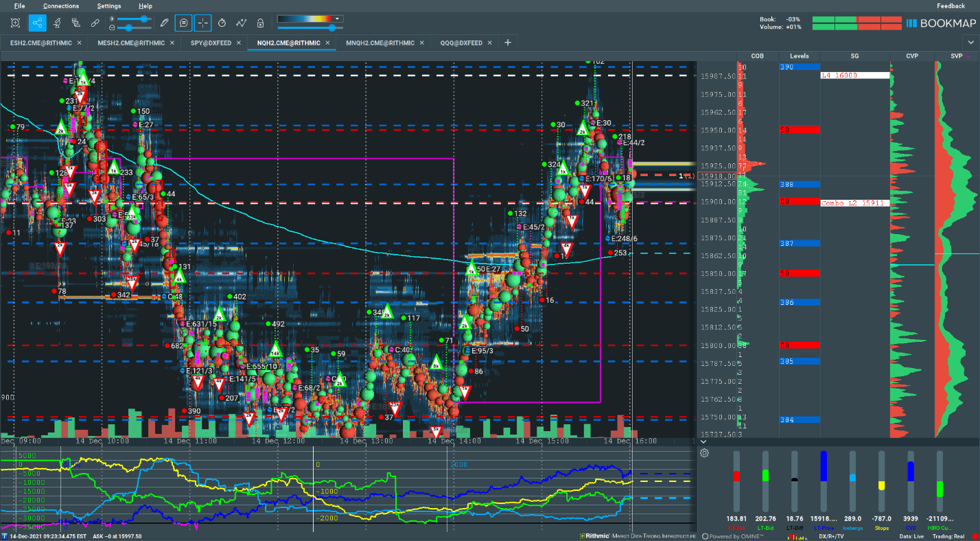Adjust the slider under the heatmap gradient
The width and height of the screenshot is (980, 541).
[332, 28]
